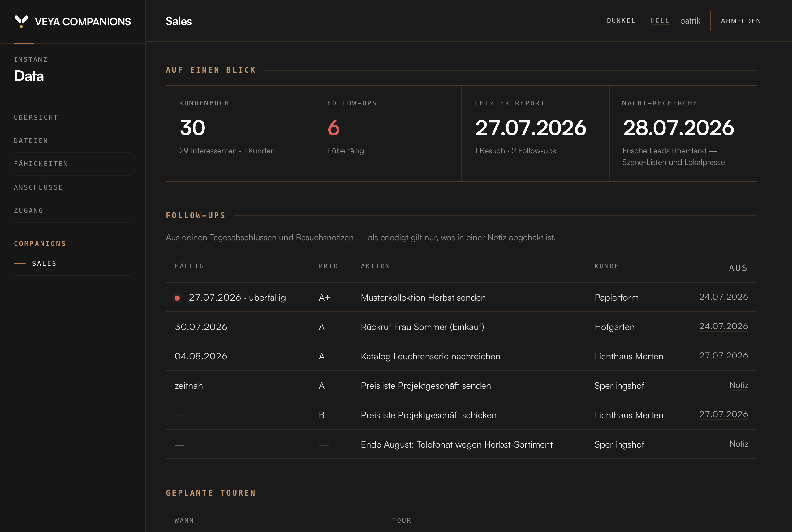Click the B priority cell

click(x=322, y=415)
